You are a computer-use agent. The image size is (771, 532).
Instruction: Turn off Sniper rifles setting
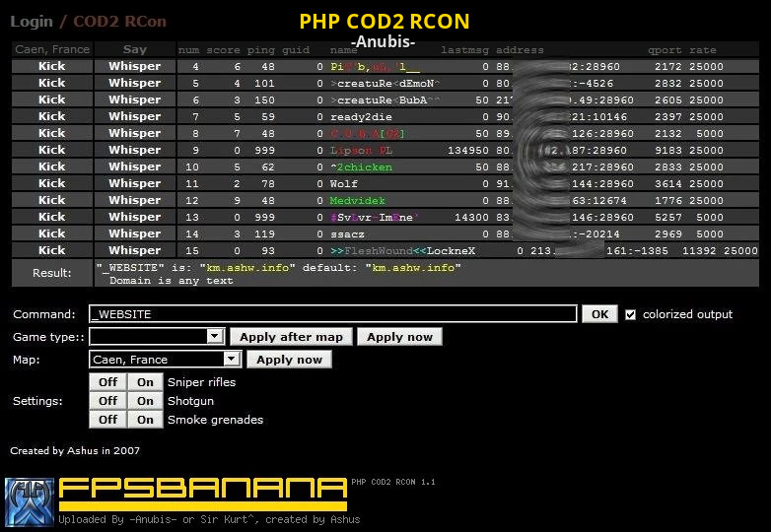coord(107,382)
